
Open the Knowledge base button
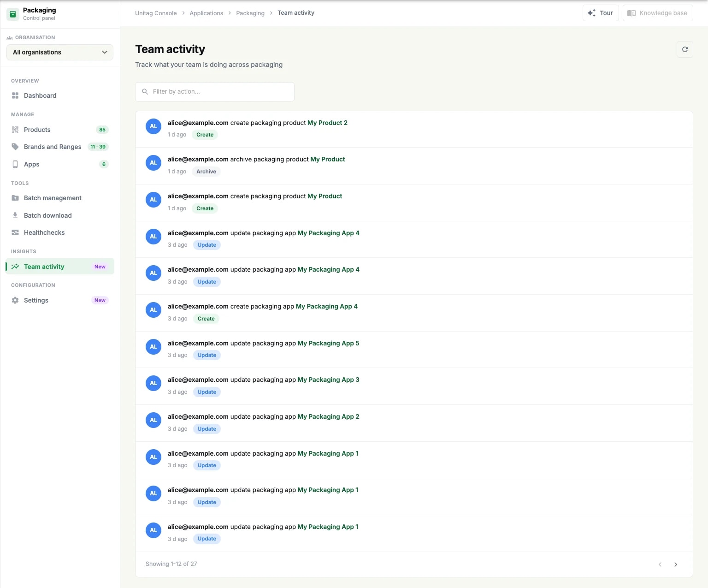pyautogui.click(x=658, y=13)
